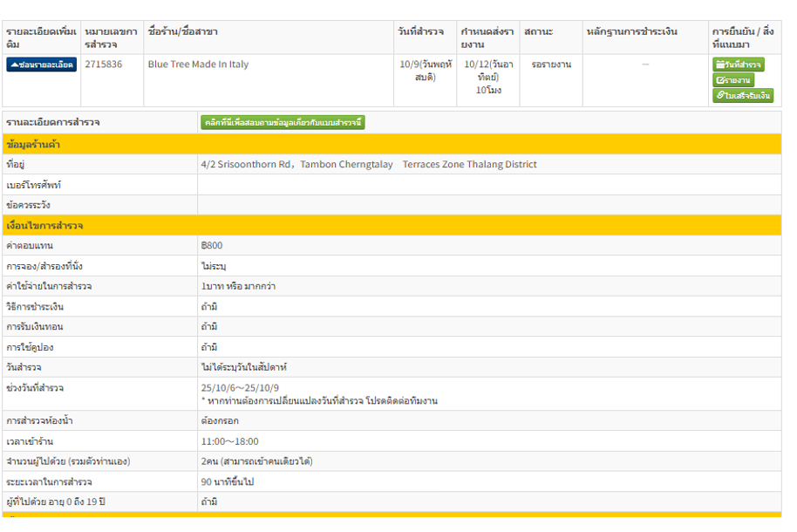The width and height of the screenshot is (797, 532).
Task: Click the 10/12 report deadline cell
Action: tap(488, 78)
